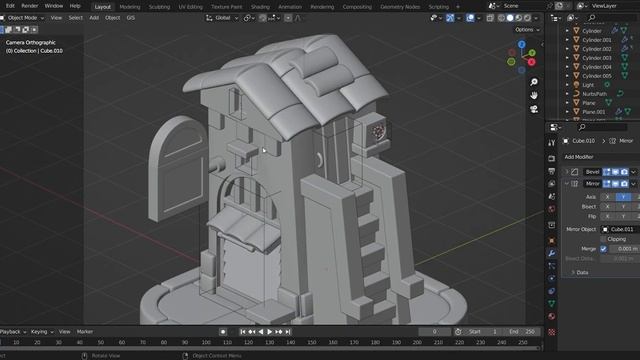Open the Object Mode dropdown
Image resolution: width=640 pixels, height=360 pixels.
point(22,18)
